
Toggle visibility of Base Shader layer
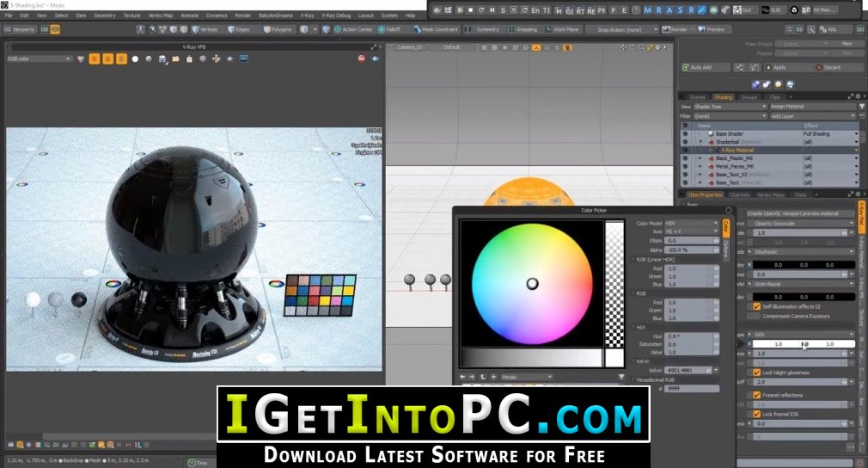pos(685,134)
